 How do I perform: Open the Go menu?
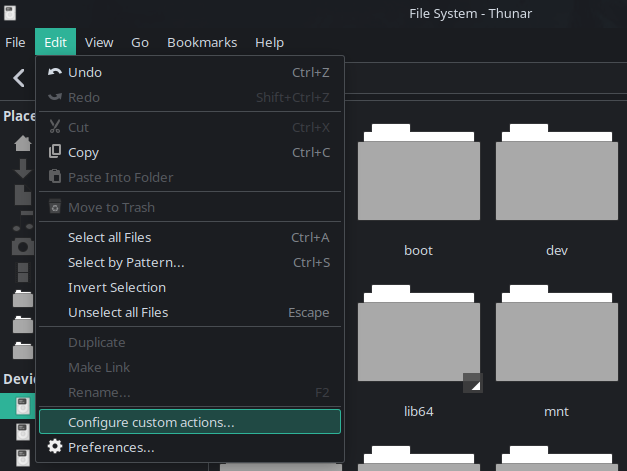(x=140, y=42)
